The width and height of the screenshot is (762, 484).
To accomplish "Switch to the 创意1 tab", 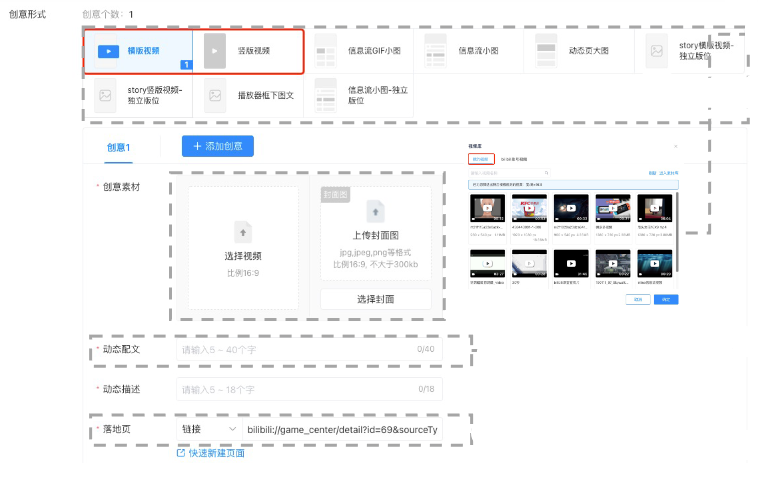I will tap(119, 147).
